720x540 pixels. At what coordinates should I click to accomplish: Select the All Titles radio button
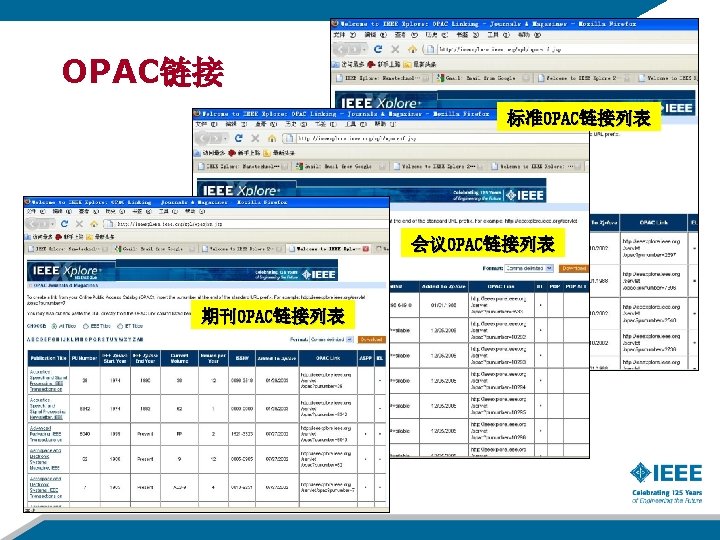[x=54, y=326]
